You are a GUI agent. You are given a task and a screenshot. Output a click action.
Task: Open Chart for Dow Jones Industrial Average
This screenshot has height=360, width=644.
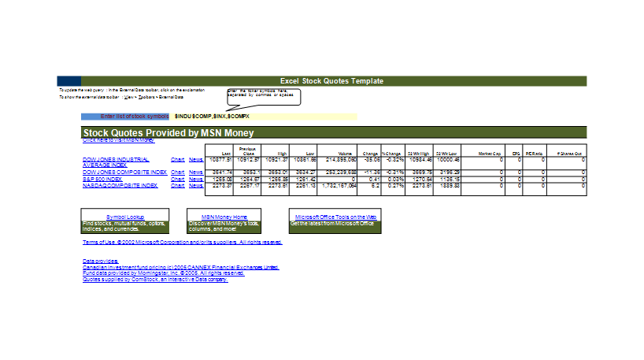[x=177, y=159]
